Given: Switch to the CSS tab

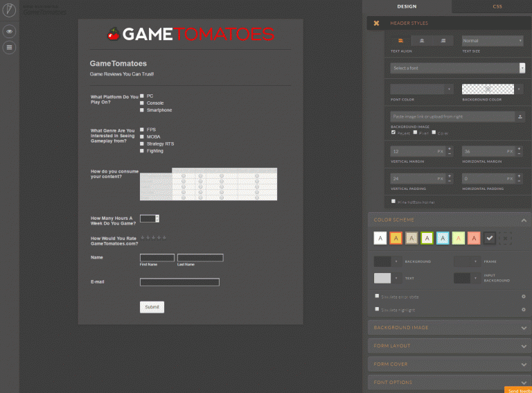Looking at the screenshot, I should (x=497, y=6).
